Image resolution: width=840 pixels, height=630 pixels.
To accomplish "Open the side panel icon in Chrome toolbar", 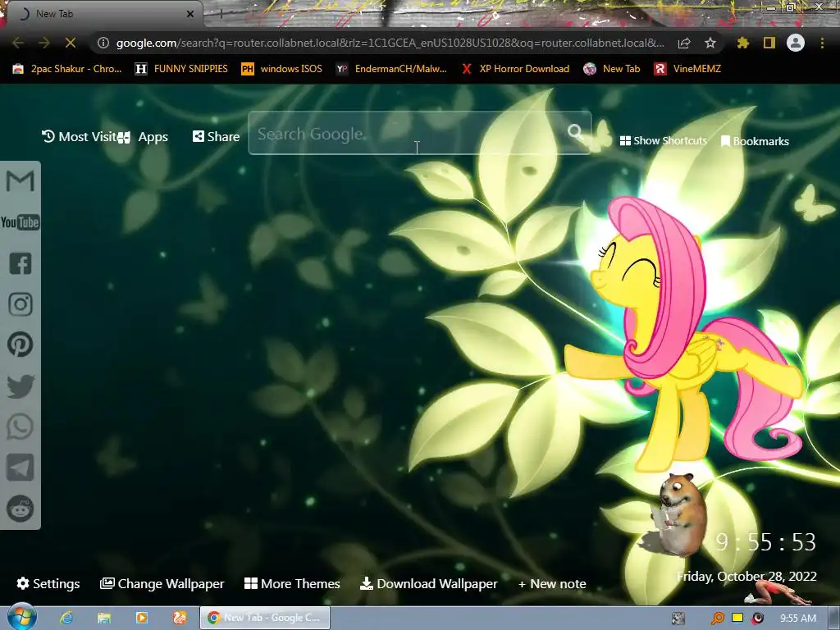I will click(769, 43).
